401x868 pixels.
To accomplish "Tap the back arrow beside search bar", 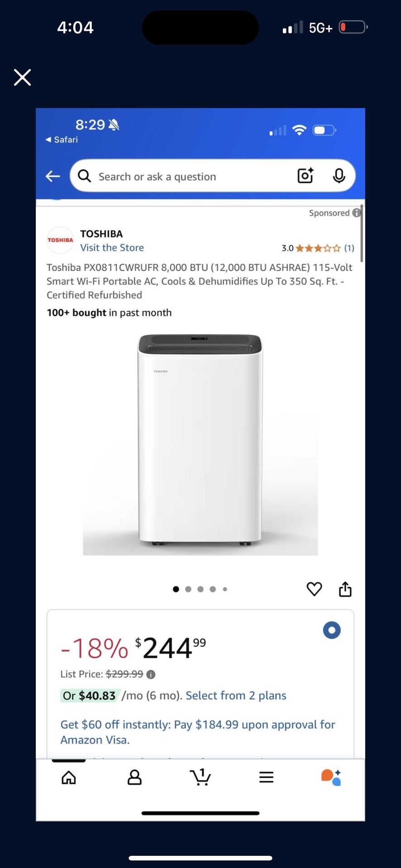I will click(x=53, y=176).
